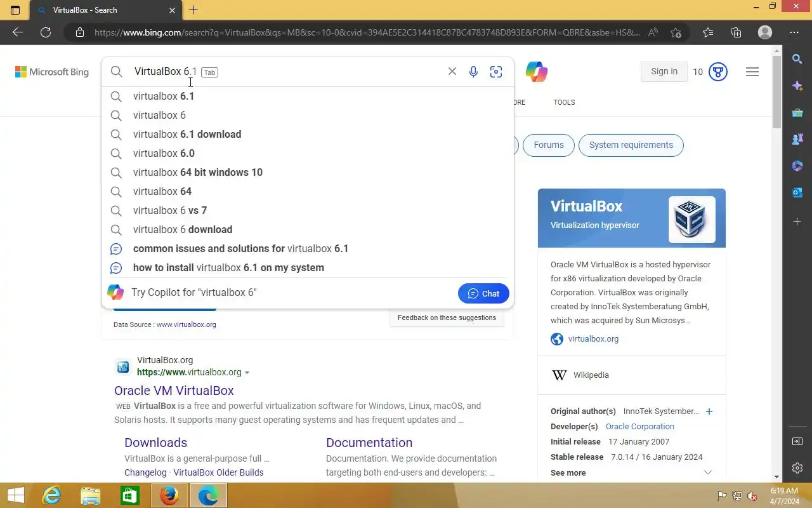The width and height of the screenshot is (812, 508).
Task: Click the Copilot logo beside the search bar
Action: 537,72
